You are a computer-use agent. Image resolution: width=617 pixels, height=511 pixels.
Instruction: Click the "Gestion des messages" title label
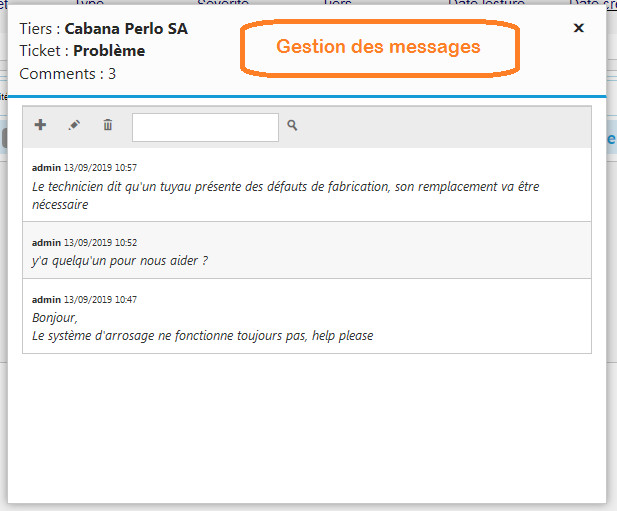tap(378, 47)
